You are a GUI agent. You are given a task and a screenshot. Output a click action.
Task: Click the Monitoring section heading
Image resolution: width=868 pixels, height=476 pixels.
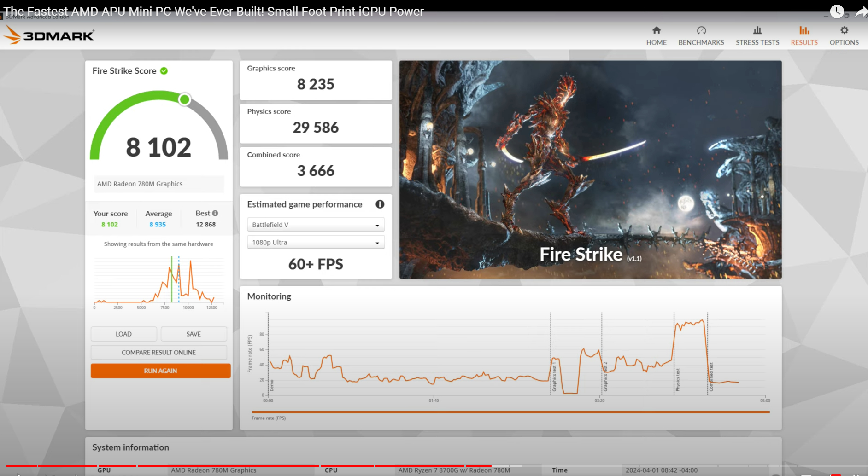(x=269, y=296)
